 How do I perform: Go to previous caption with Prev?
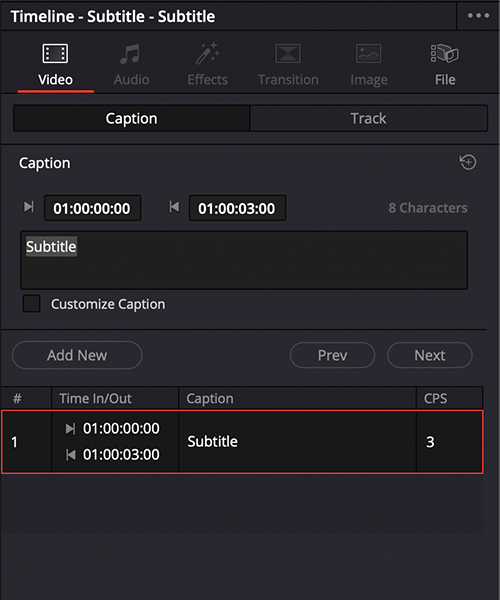332,355
